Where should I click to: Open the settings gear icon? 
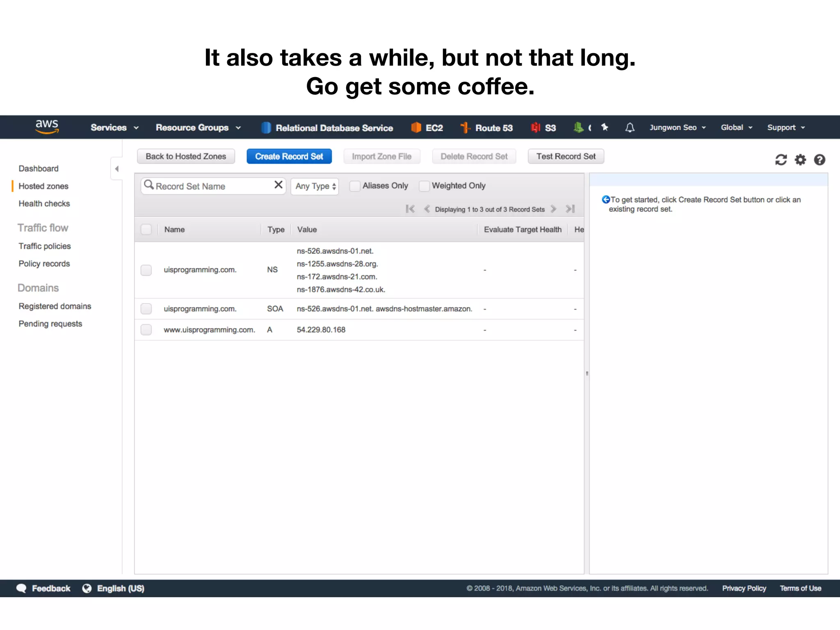point(800,160)
